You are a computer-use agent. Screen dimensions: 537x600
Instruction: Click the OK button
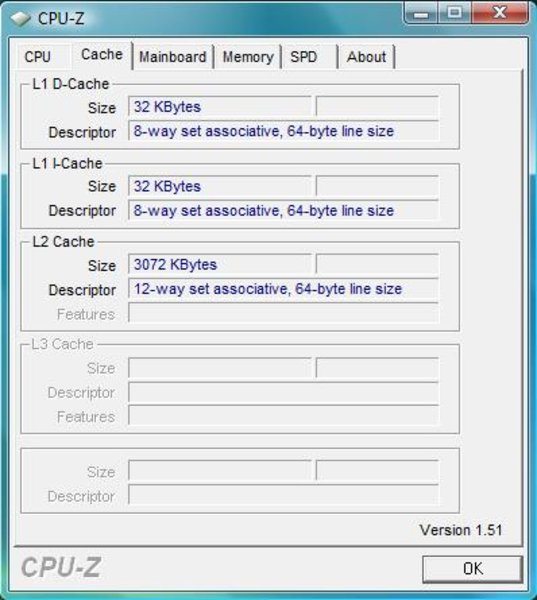pos(473,569)
